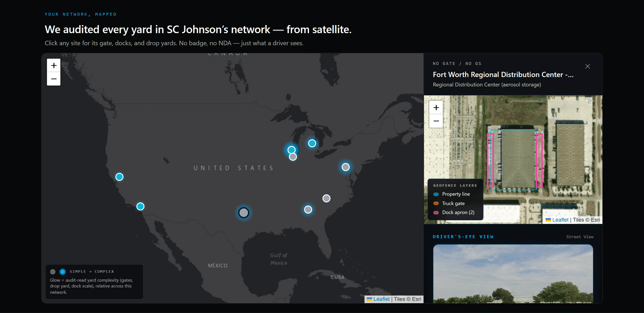The height and width of the screenshot is (313, 644).
Task: Click the 'Tiles © Esri' attribution on main map
Action: (407, 299)
